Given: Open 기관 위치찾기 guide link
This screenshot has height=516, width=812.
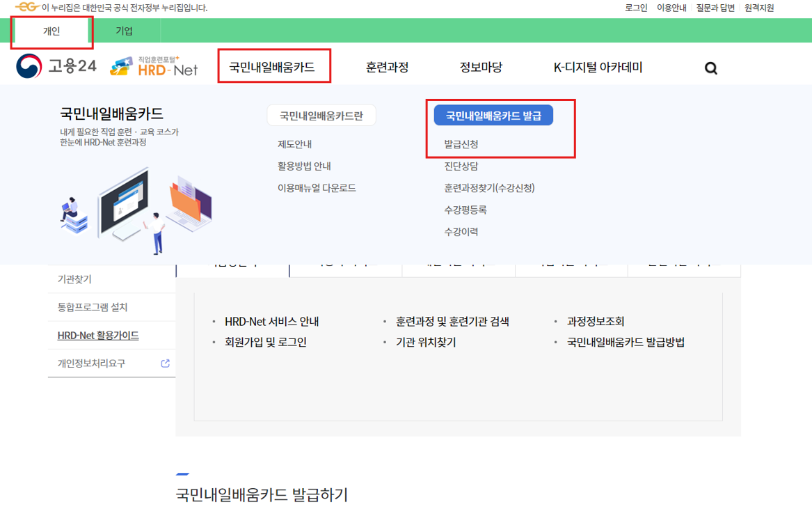Looking at the screenshot, I should [426, 342].
